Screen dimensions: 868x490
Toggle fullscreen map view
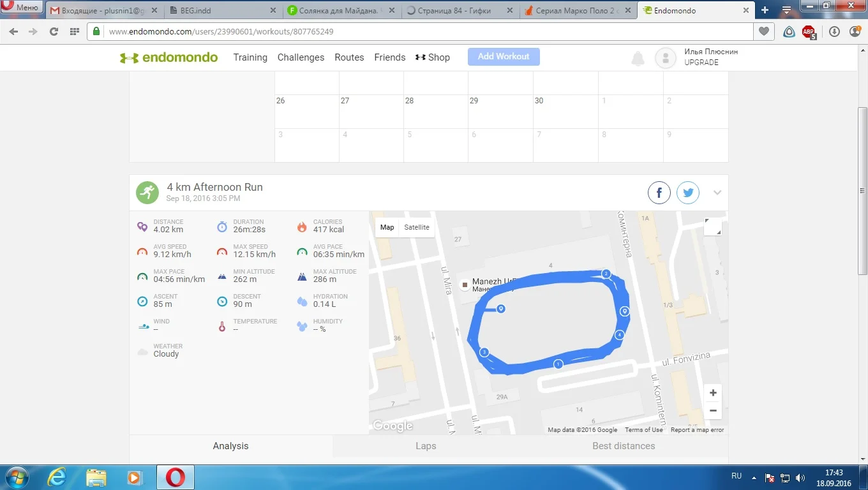(x=713, y=227)
